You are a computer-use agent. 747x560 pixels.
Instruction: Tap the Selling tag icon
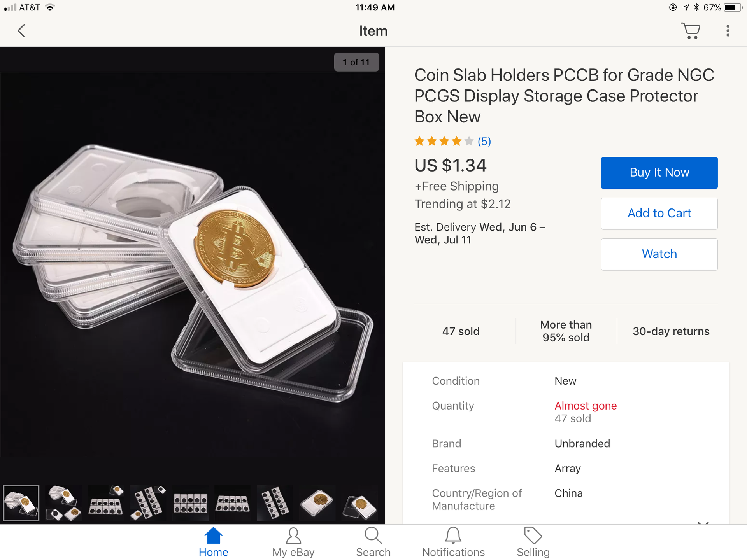coord(533,536)
